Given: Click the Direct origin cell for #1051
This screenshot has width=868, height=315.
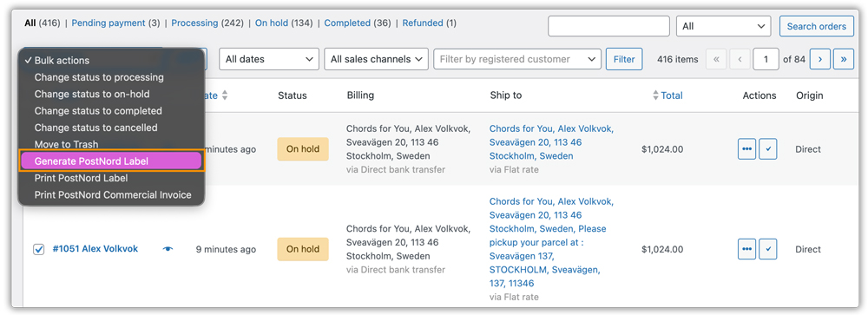Looking at the screenshot, I should pyautogui.click(x=808, y=249).
